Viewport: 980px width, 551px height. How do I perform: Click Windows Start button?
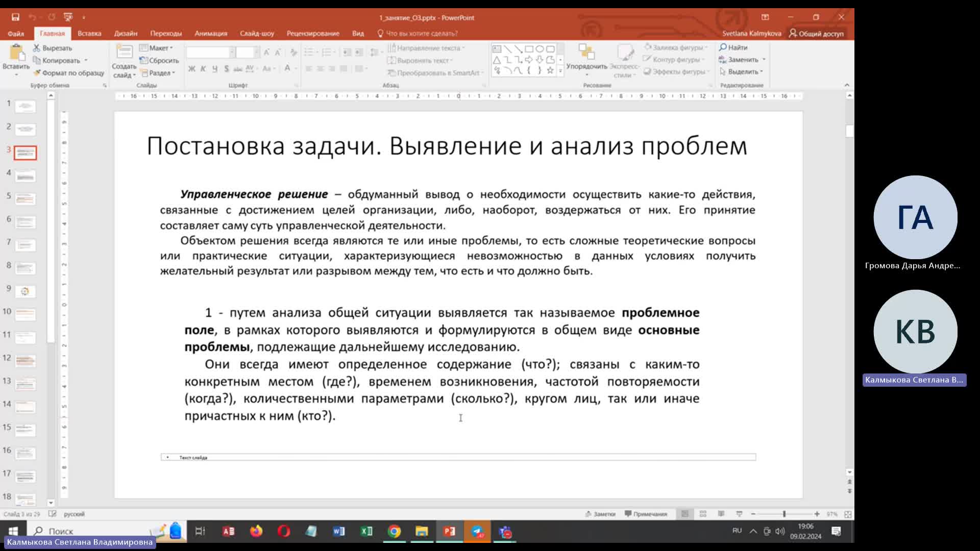[x=13, y=531]
